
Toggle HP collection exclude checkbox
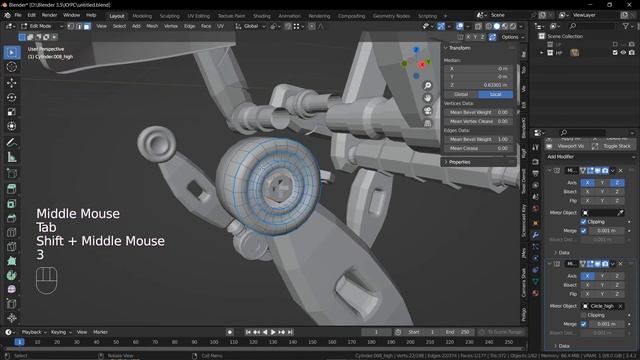[x=615, y=53]
